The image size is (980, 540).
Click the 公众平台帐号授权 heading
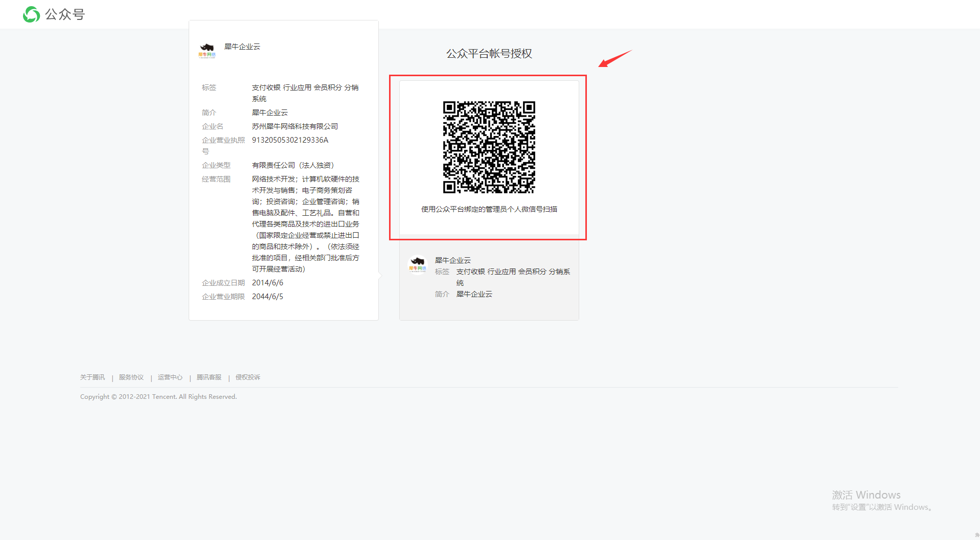(489, 54)
